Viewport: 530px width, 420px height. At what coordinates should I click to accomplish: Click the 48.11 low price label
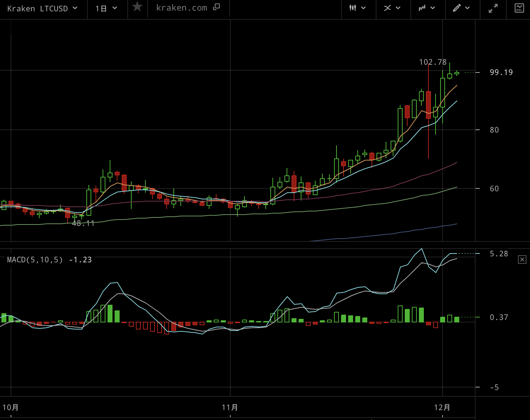pos(83,223)
